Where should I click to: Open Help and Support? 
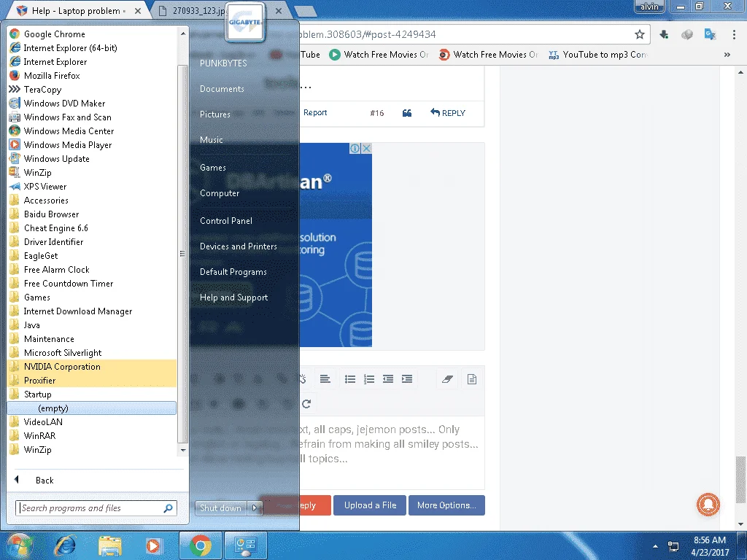coord(234,297)
